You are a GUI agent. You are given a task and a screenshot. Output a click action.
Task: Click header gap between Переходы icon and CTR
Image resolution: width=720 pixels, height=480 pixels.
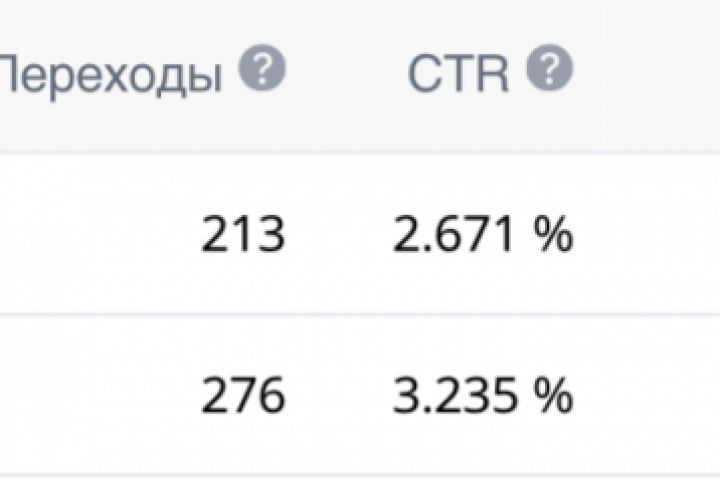pyautogui.click(x=345, y=74)
